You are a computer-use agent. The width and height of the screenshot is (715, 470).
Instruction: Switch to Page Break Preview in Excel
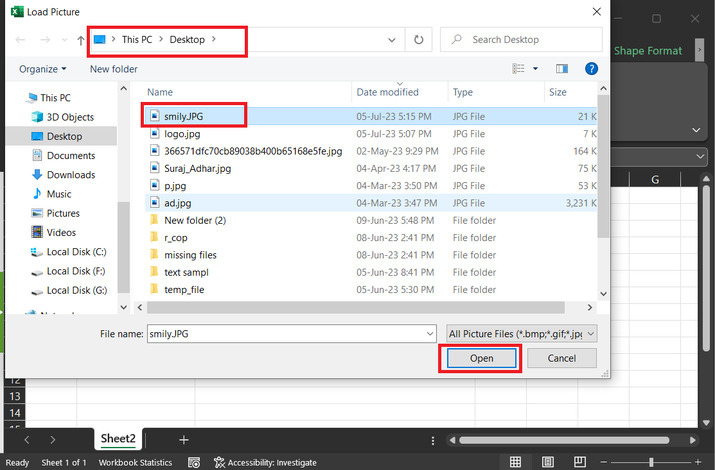[x=580, y=462]
